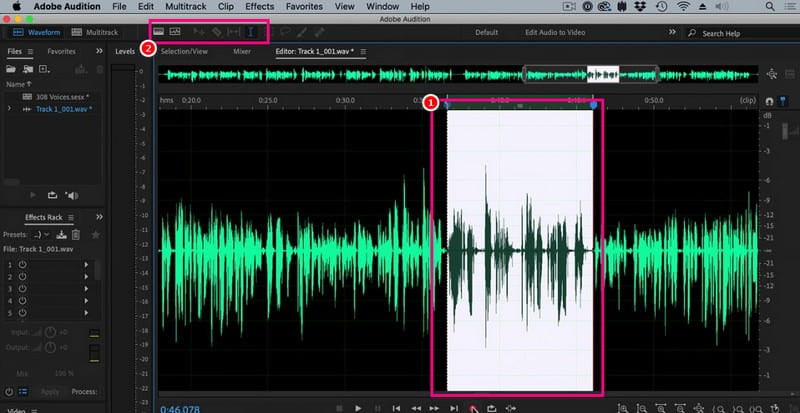Viewport: 800px width, 413px height.
Task: Open effect menu arrow for slot 1
Action: tap(86, 264)
